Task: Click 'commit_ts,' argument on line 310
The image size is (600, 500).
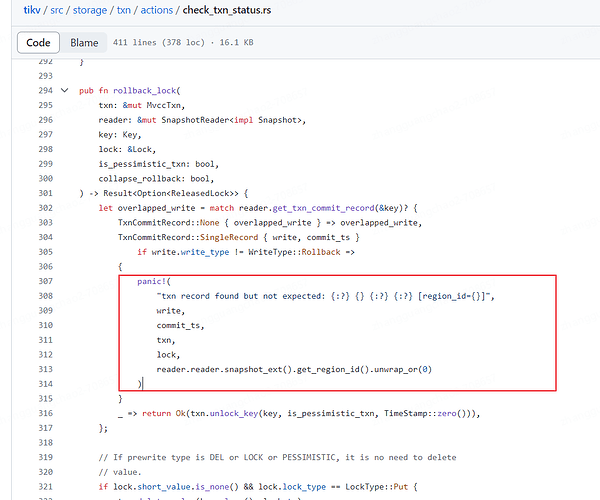Action: tap(181, 326)
